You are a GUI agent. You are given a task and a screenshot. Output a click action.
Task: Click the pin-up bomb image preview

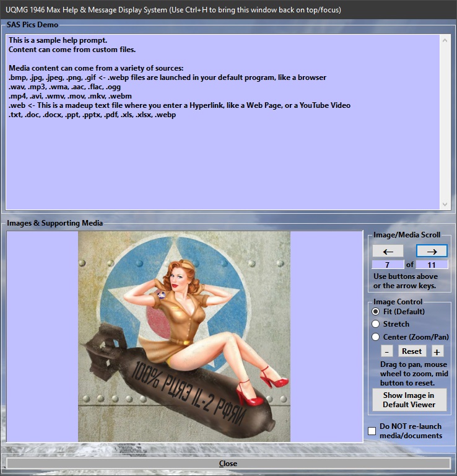[x=184, y=337]
